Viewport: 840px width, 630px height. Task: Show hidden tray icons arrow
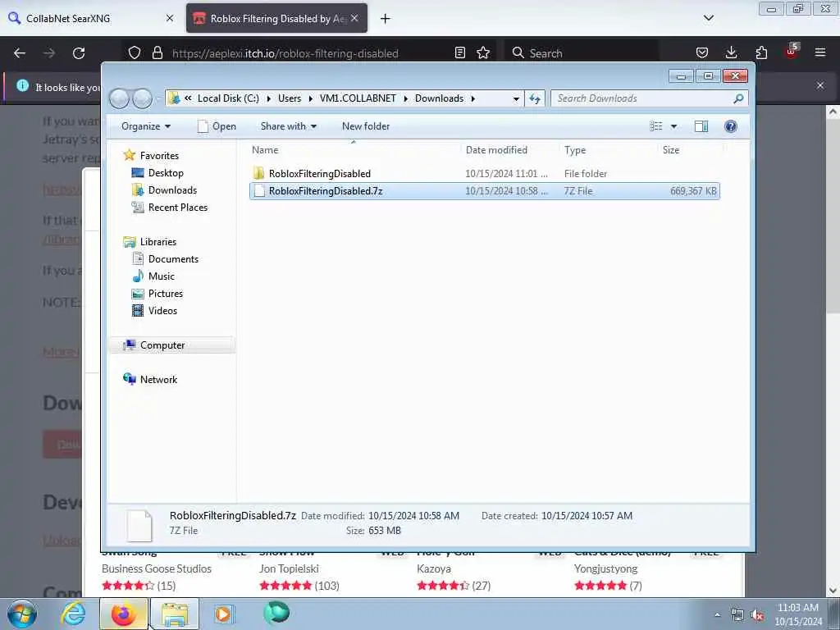point(717,615)
